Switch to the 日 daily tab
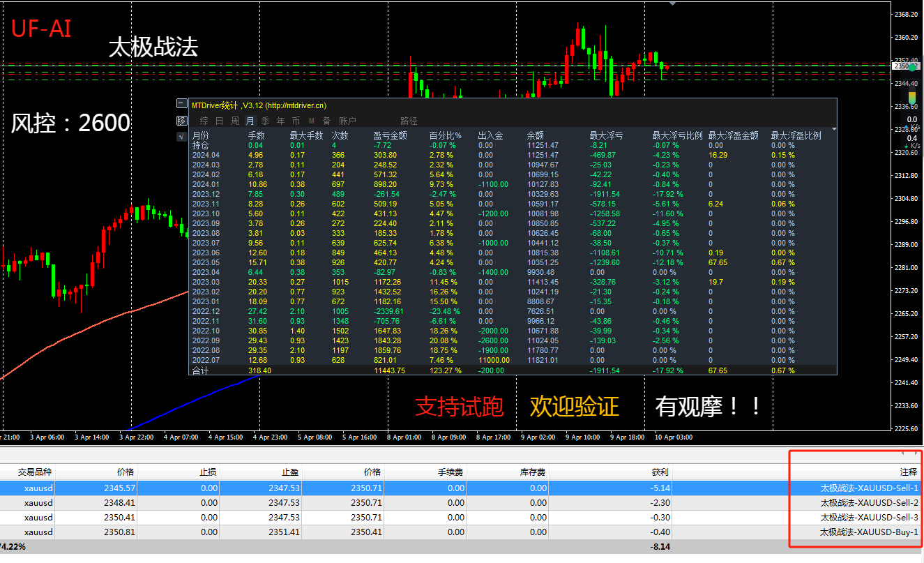Screen dimensions: 924x563 pyautogui.click(x=219, y=121)
